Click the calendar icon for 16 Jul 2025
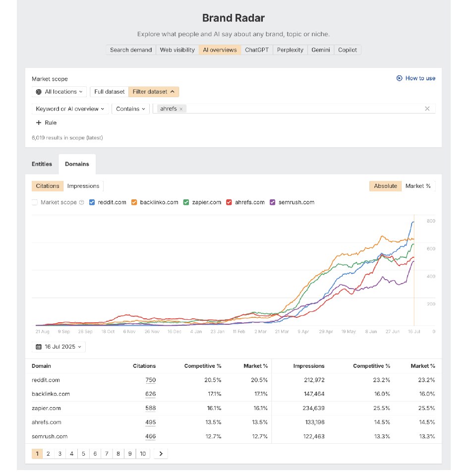 pos(39,347)
